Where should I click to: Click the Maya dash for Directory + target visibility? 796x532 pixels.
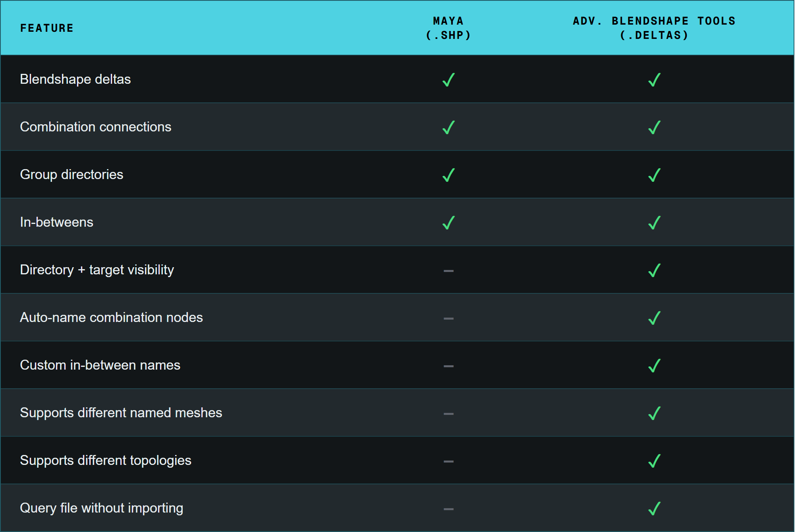point(448,271)
